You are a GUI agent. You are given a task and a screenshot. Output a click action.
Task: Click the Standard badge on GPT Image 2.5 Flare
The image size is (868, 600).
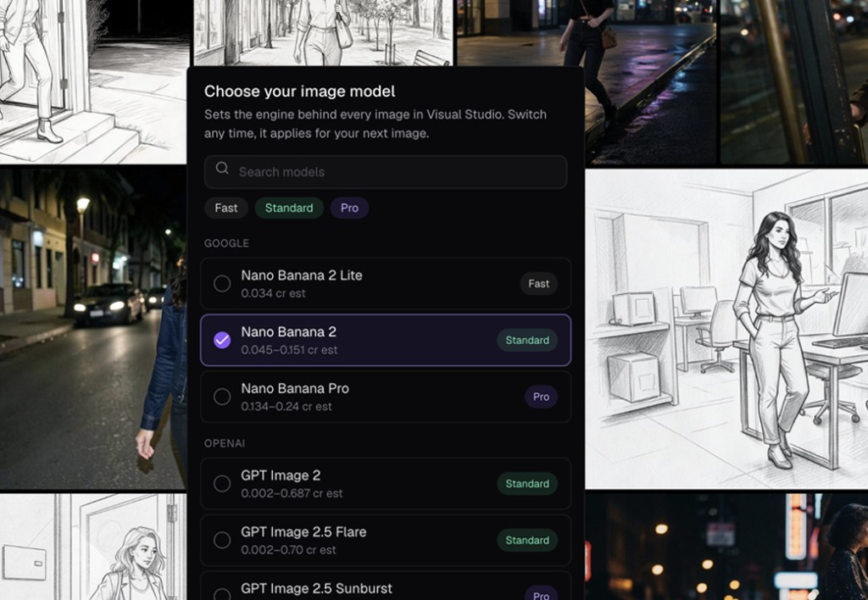pyautogui.click(x=527, y=540)
